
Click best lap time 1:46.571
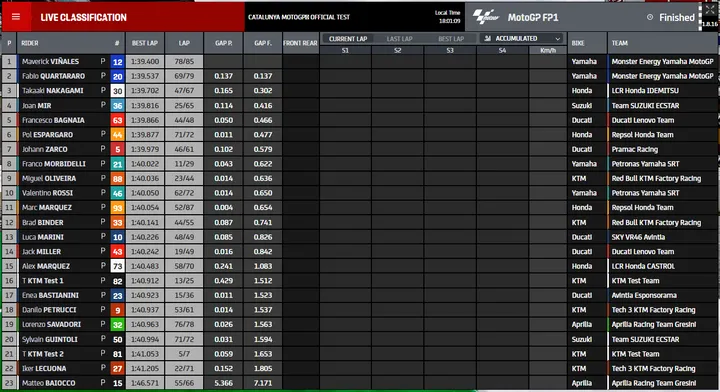145,383
